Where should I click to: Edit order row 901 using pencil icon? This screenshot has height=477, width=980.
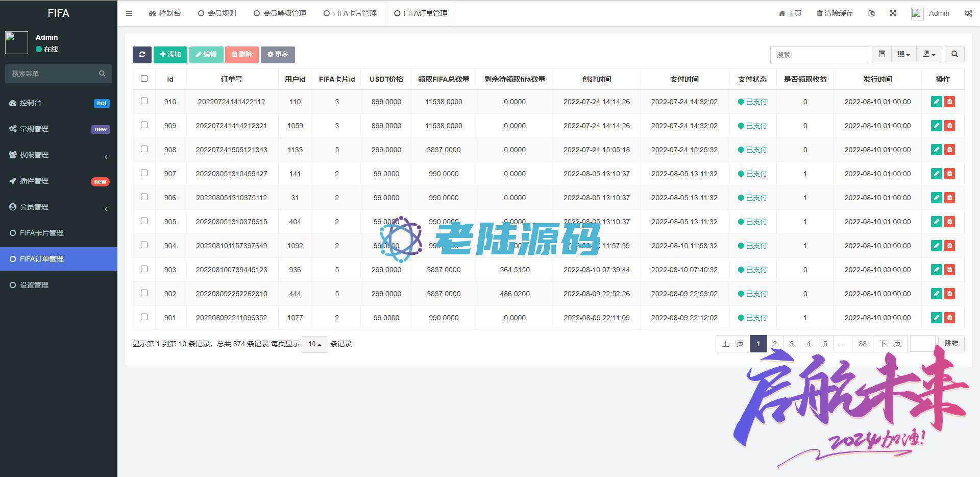click(x=936, y=318)
